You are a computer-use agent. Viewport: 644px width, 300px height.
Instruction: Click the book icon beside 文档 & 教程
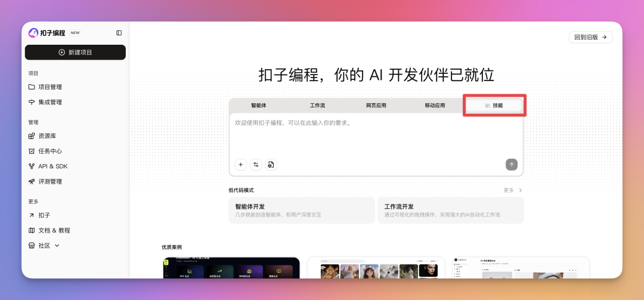(32, 231)
